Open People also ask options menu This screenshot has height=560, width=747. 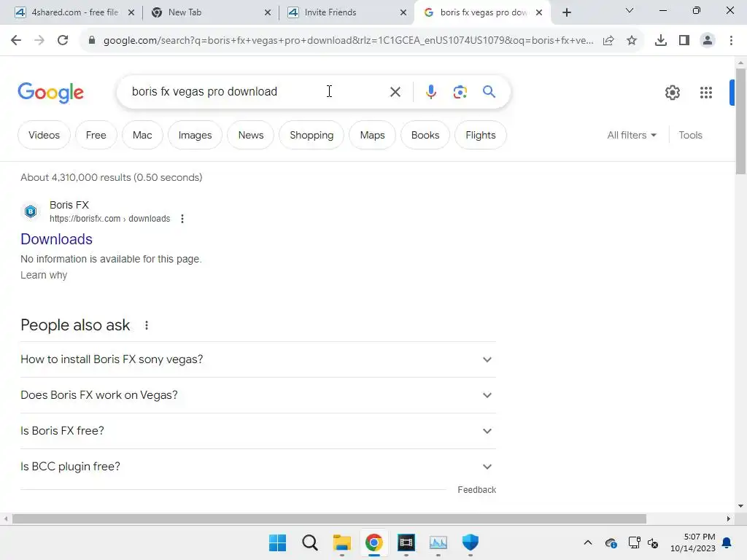[x=146, y=325]
